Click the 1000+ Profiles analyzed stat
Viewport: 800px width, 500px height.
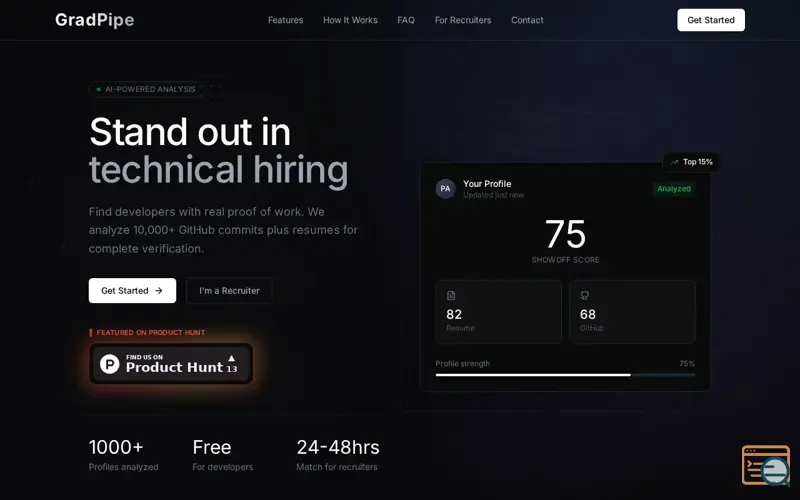123,455
